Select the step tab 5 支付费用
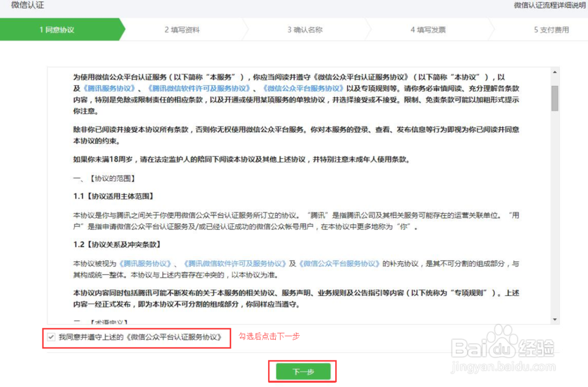The image size is (588, 387). [x=552, y=29]
